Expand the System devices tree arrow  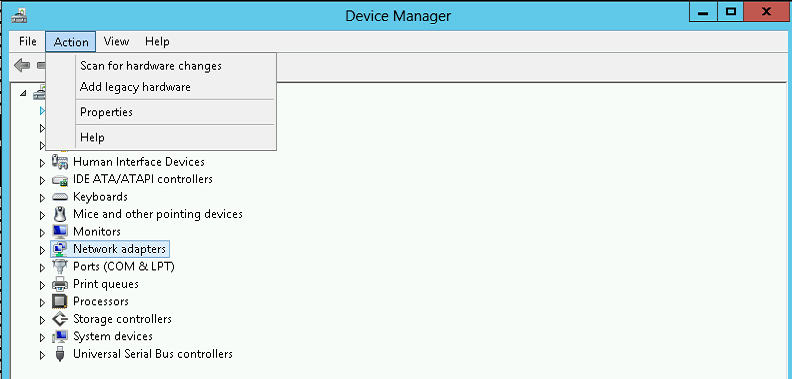[x=42, y=337]
